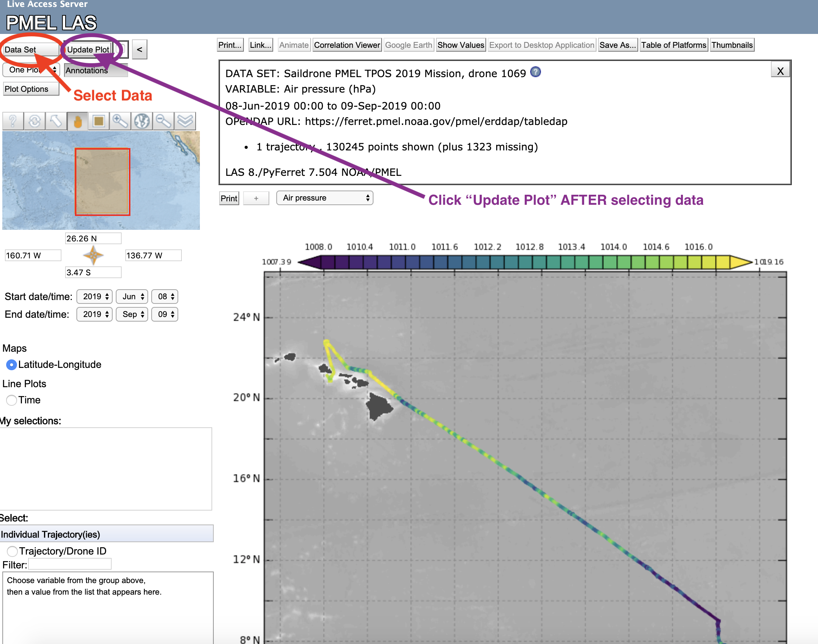Click the Hawaii big island on plot
Viewport: 818px width, 644px height.
(379, 406)
